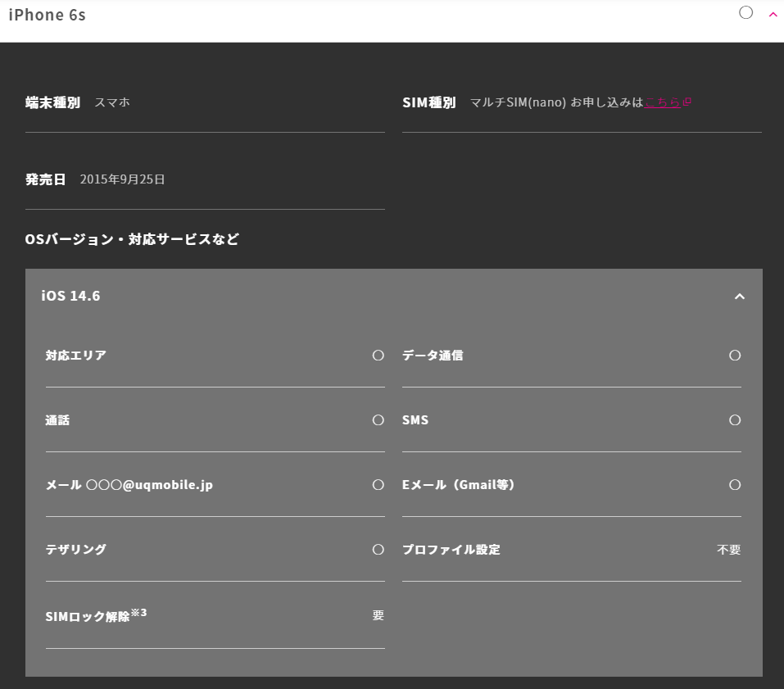Click the circle mark for テザリング
Viewport: 784px width, 689px height.
pos(378,550)
